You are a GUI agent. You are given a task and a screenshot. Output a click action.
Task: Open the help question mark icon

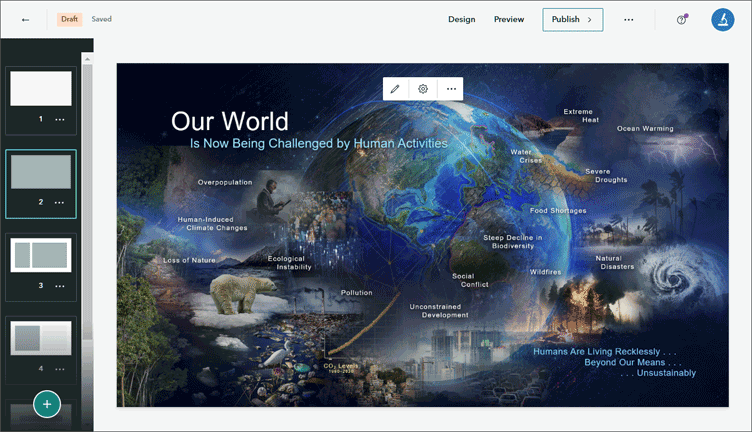point(682,20)
